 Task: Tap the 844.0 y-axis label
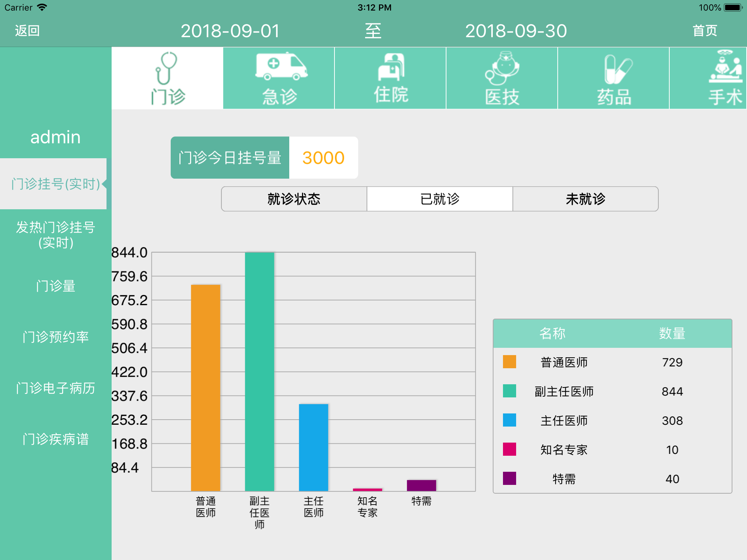point(129,252)
